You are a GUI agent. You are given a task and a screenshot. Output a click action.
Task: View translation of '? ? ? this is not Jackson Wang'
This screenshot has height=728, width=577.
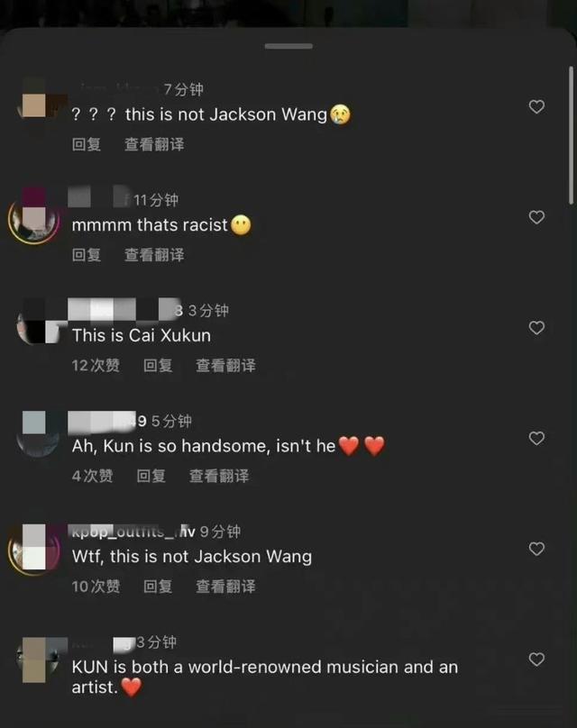(154, 144)
